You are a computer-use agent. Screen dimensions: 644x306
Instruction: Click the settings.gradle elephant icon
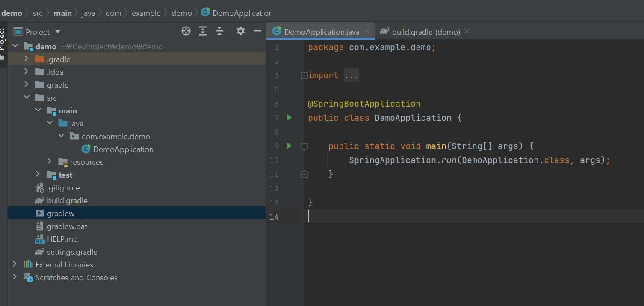[40, 252]
